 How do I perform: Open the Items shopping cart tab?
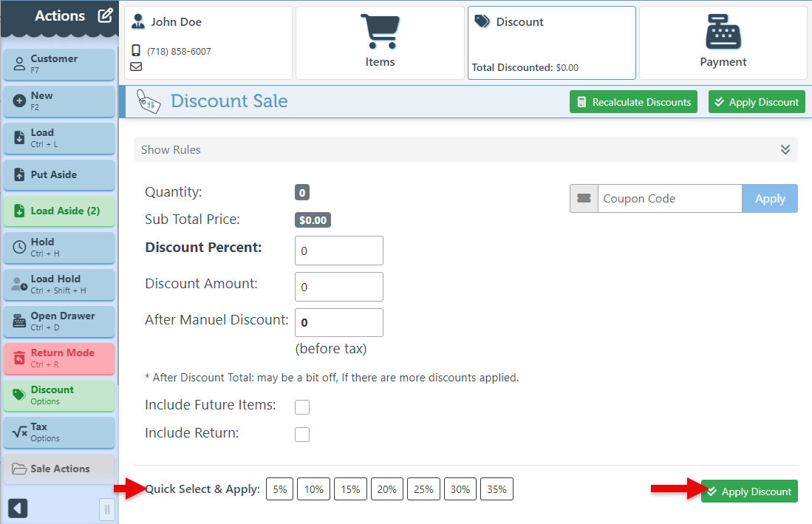coord(380,43)
